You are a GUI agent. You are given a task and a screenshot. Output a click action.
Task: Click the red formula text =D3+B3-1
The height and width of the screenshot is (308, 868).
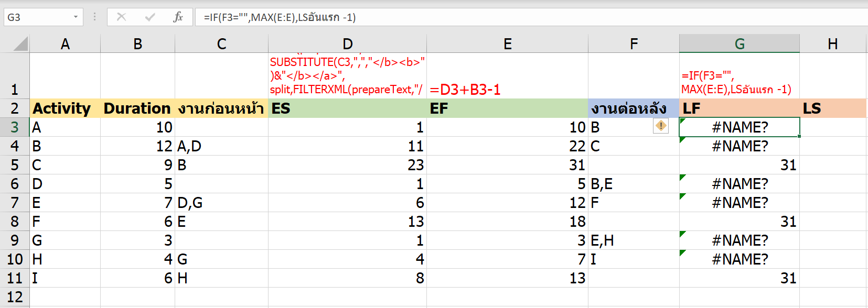tap(465, 90)
